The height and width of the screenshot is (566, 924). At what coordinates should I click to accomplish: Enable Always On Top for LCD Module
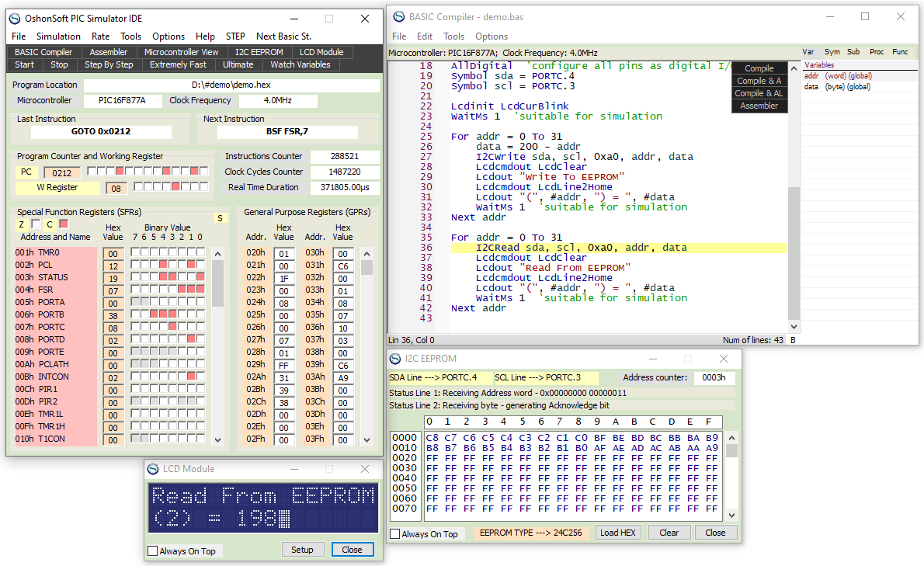pyautogui.click(x=152, y=551)
